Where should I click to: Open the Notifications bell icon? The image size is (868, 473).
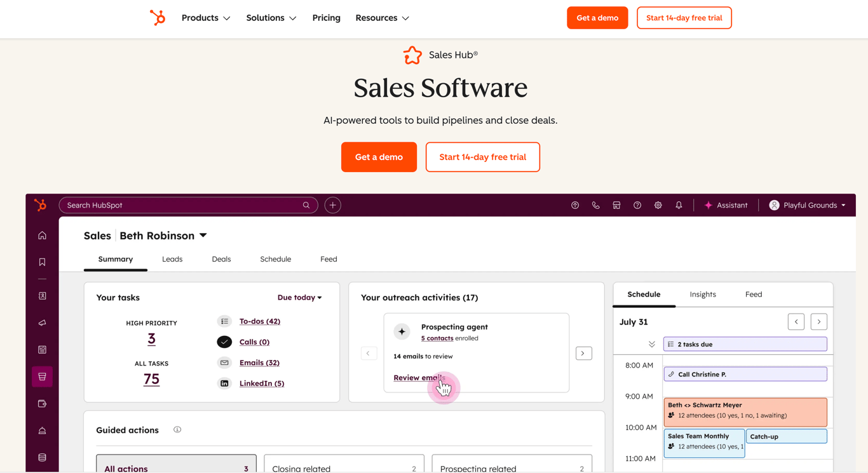click(679, 205)
